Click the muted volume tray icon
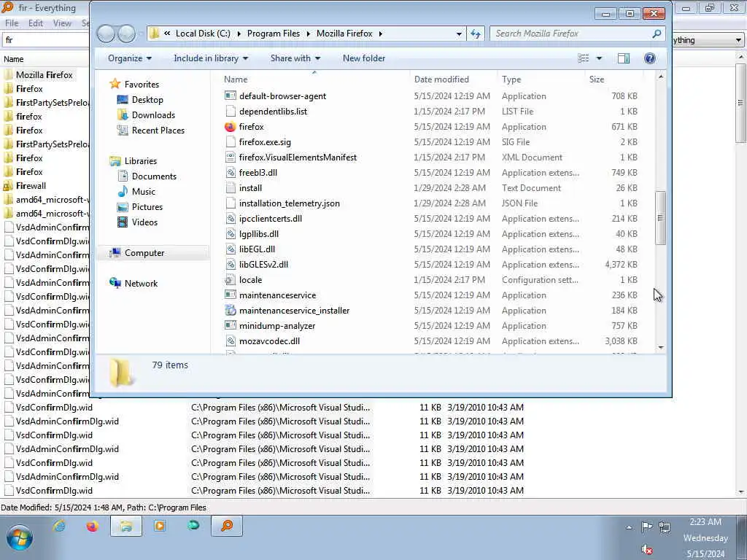This screenshot has width=747, height=560. pyautogui.click(x=646, y=550)
